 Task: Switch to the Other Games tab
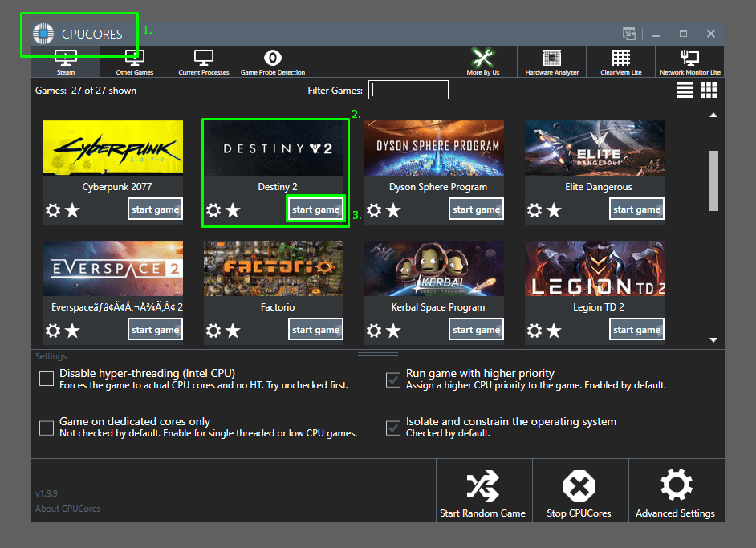coord(133,62)
